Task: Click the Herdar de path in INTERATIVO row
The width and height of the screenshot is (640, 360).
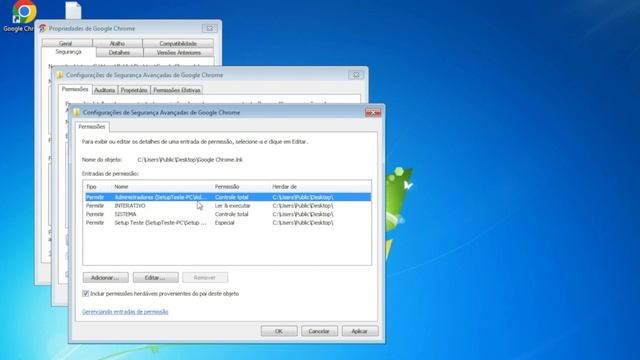Action: click(x=303, y=206)
